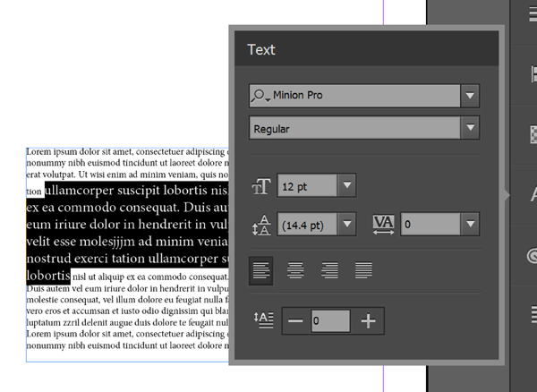The width and height of the screenshot is (537, 392).
Task: Open the font search magnifier menu
Action: tap(260, 96)
